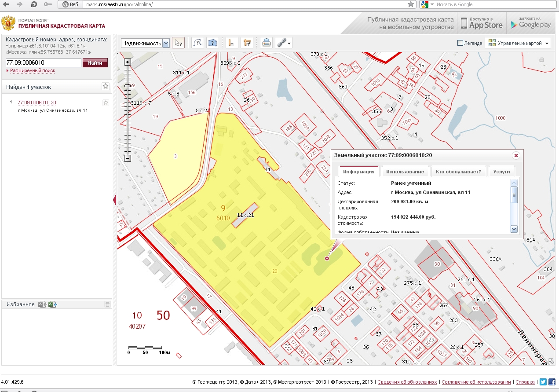Click the measure distance ruler tool

[x=232, y=43]
